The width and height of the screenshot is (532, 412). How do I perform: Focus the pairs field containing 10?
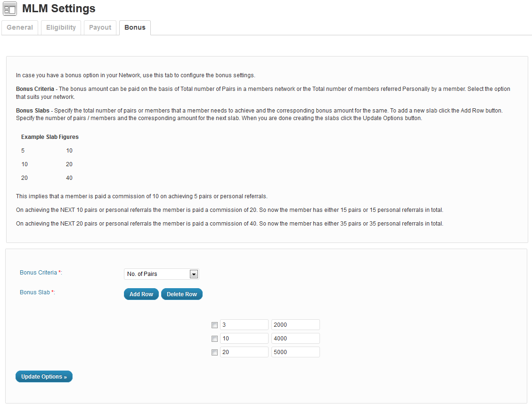(x=244, y=338)
